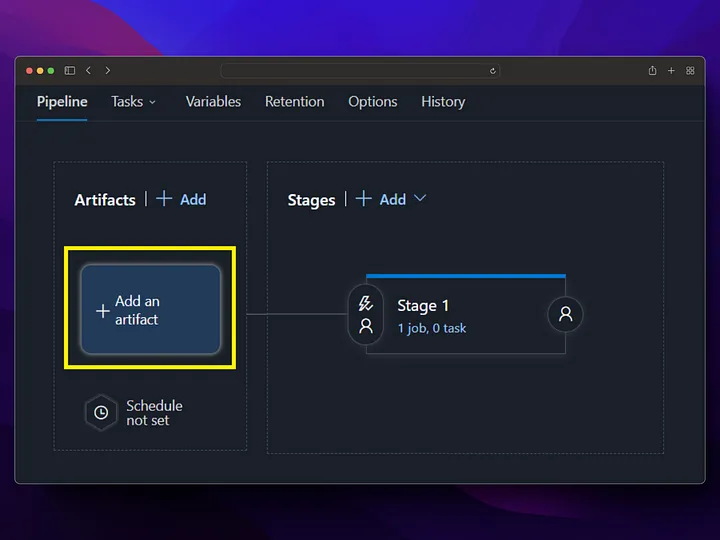This screenshot has height=540, width=720.
Task: Open the 1 job, 0 task link
Action: [x=432, y=328]
